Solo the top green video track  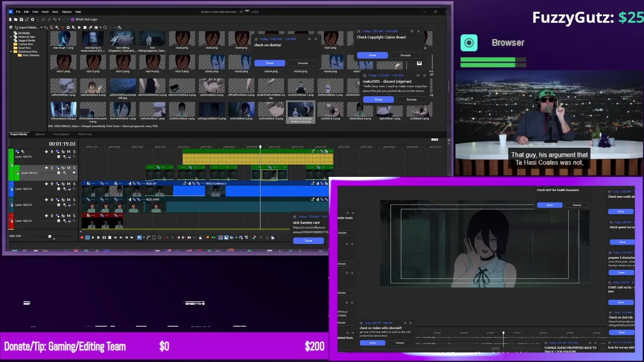point(74,151)
